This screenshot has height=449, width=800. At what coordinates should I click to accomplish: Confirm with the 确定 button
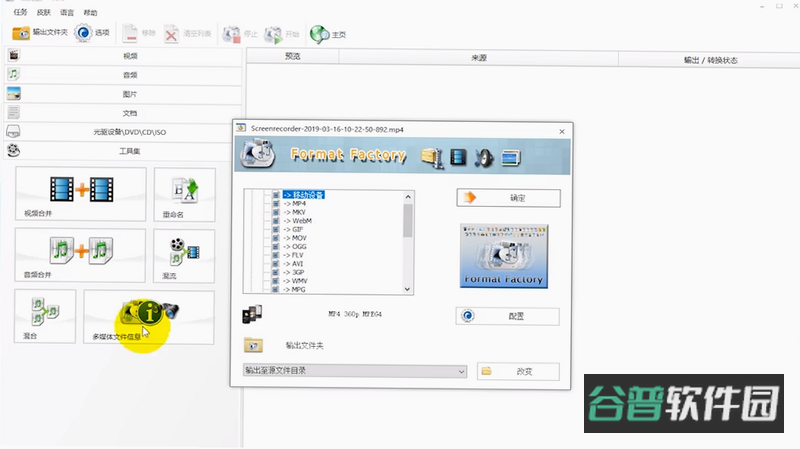coord(509,198)
